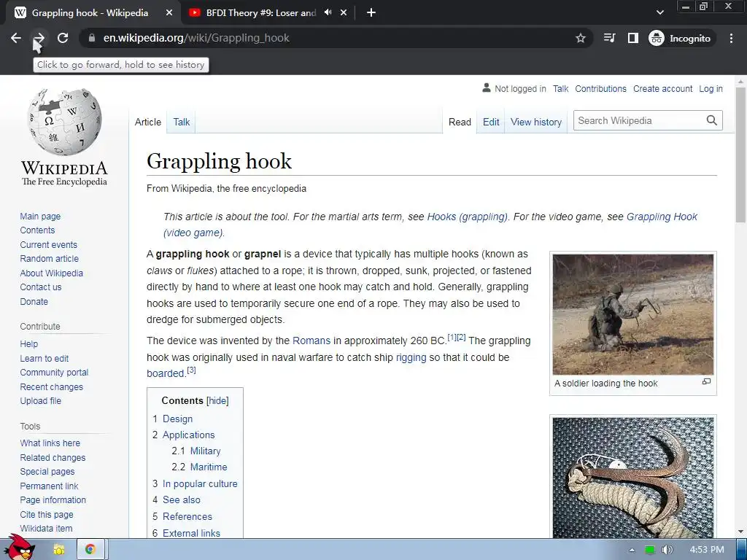
Task: Open Chrome's three-dot menu
Action: [731, 38]
